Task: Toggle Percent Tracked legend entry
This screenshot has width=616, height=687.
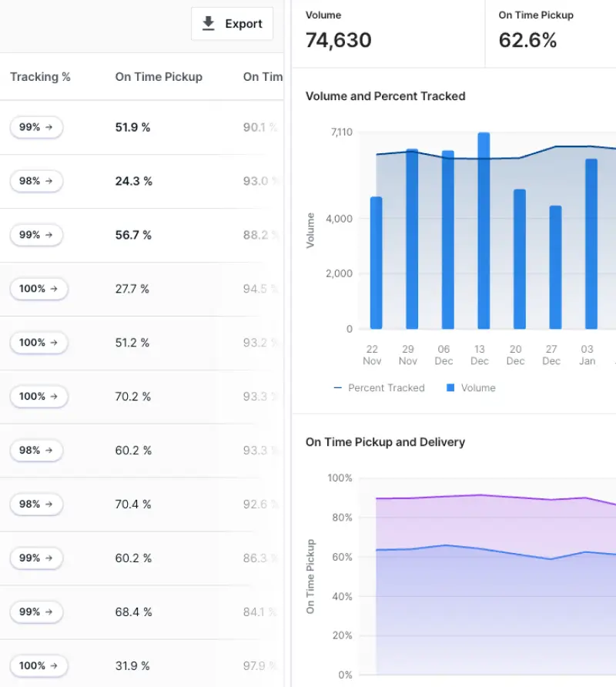Action: tap(380, 387)
